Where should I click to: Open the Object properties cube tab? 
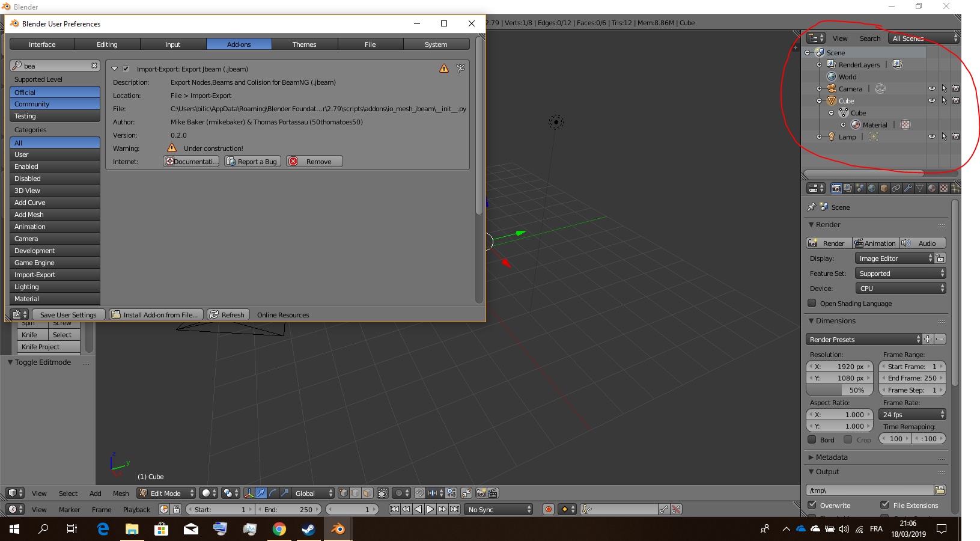884,188
